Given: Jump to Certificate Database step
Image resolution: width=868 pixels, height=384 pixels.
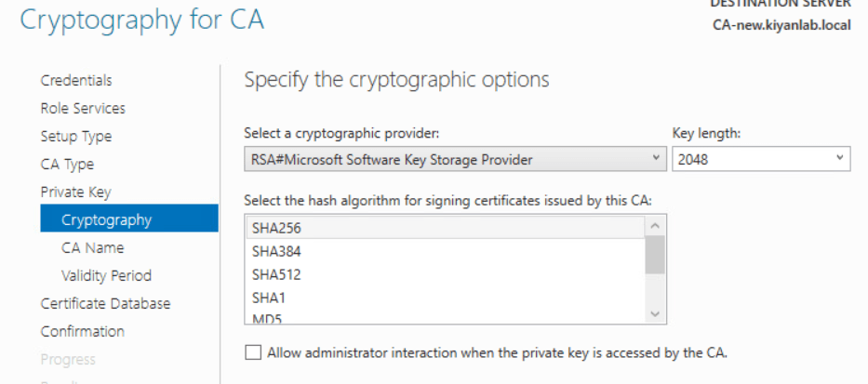Looking at the screenshot, I should [105, 303].
